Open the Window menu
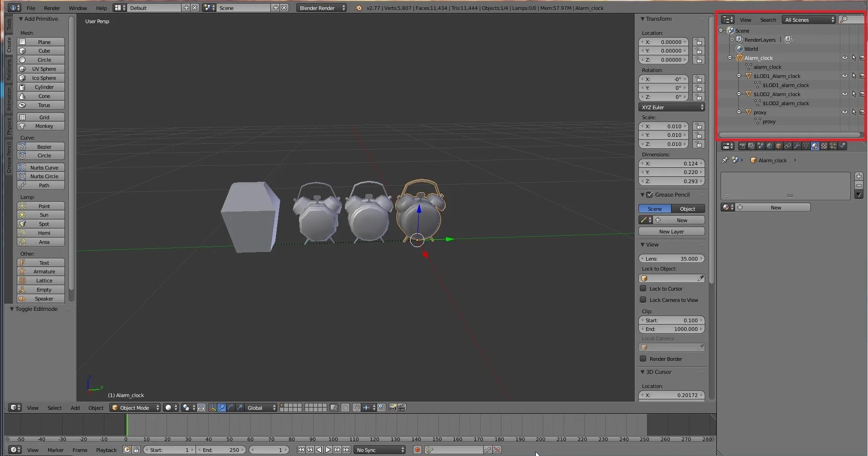Screen dimensions: 868x456 (x=78, y=8)
